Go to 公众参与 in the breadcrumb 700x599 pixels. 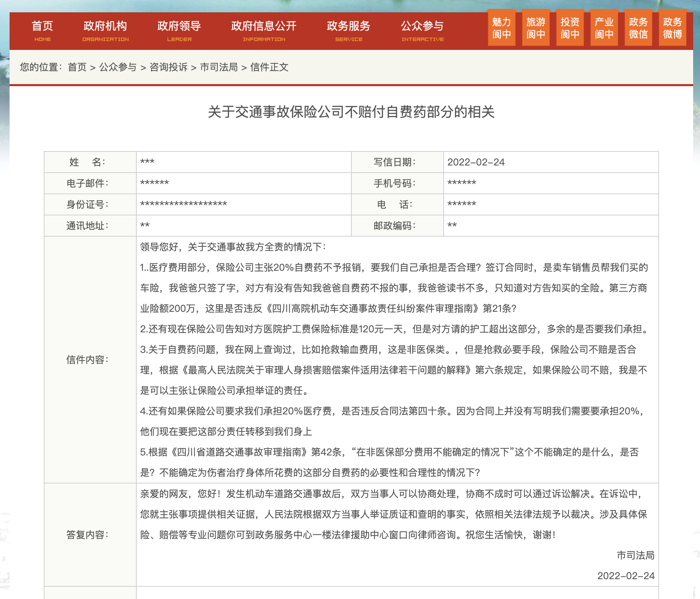118,67
